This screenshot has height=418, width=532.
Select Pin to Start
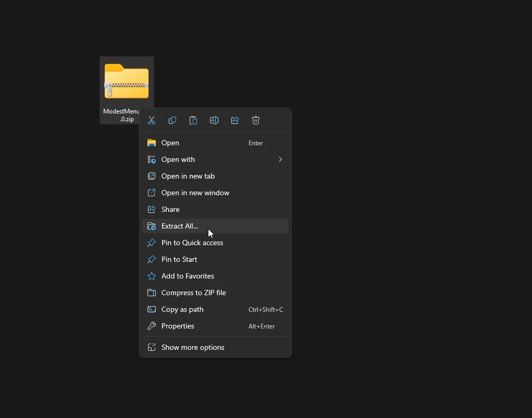pyautogui.click(x=215, y=259)
